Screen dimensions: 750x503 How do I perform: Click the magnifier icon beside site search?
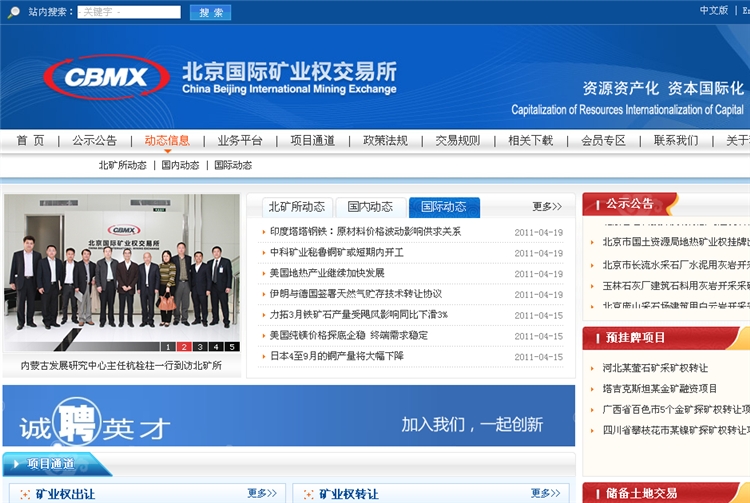[x=14, y=12]
